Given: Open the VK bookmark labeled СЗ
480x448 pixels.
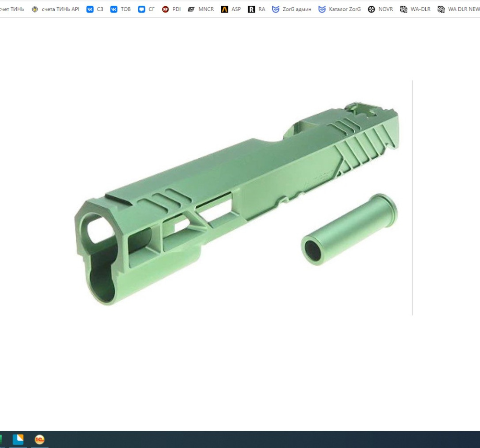Looking at the screenshot, I should pyautogui.click(x=95, y=9).
